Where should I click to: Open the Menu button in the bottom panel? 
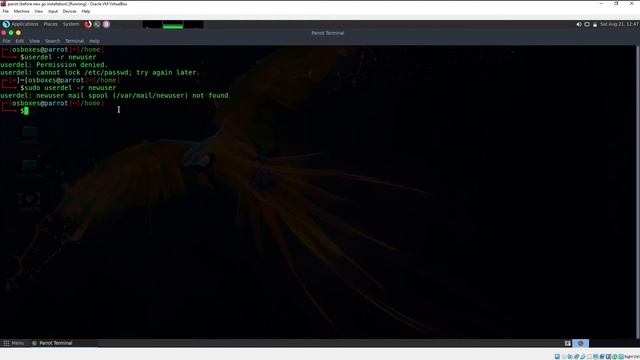click(13, 343)
